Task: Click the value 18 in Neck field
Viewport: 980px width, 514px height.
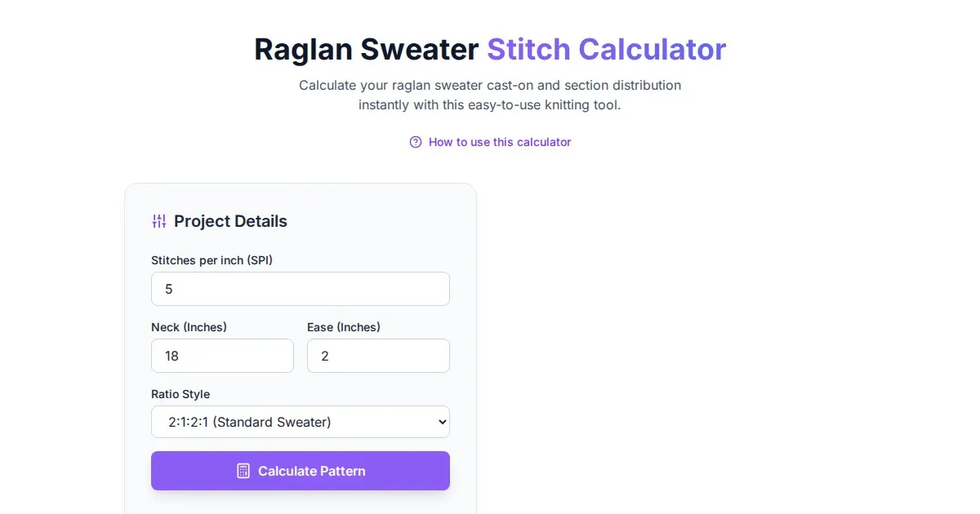Action: (x=171, y=356)
